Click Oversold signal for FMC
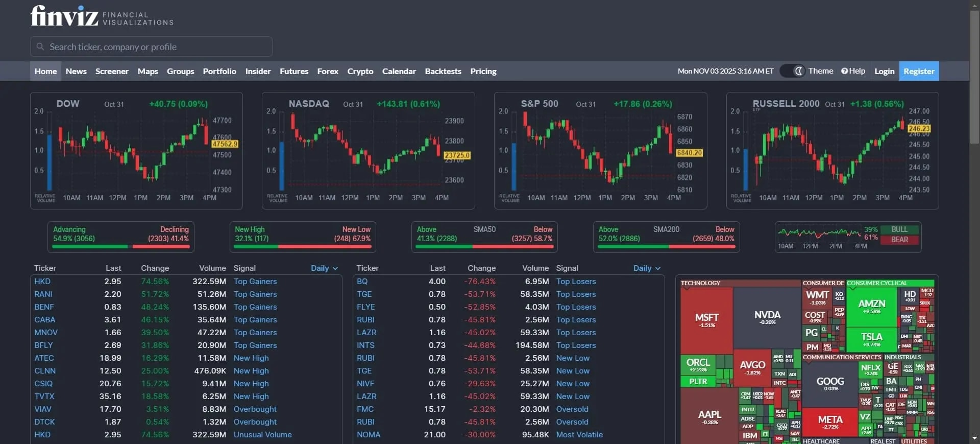Viewport: 980px width, 444px height. pyautogui.click(x=572, y=409)
